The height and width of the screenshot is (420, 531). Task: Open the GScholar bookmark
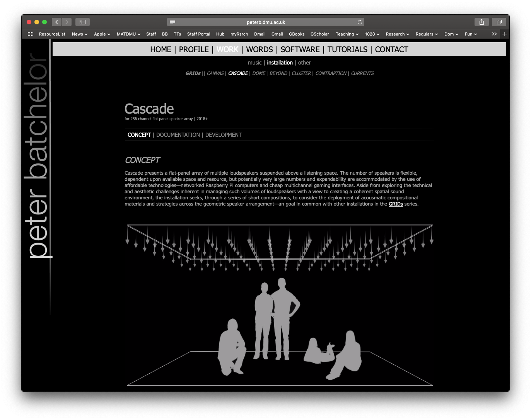coord(320,34)
